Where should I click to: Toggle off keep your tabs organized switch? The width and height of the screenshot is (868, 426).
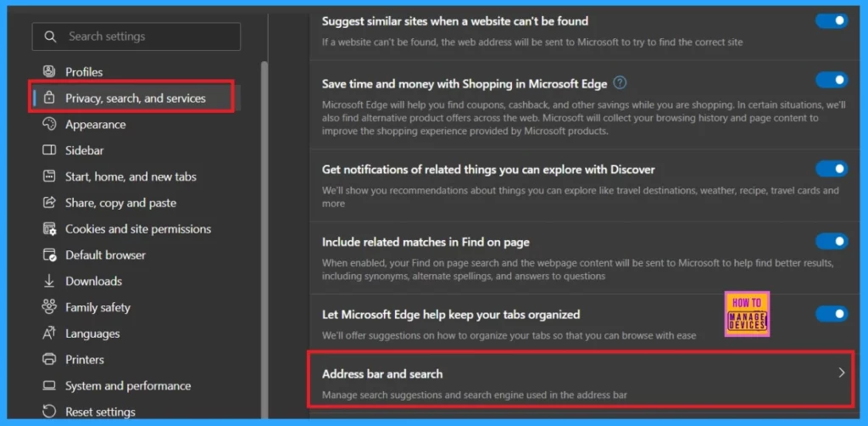click(x=832, y=314)
